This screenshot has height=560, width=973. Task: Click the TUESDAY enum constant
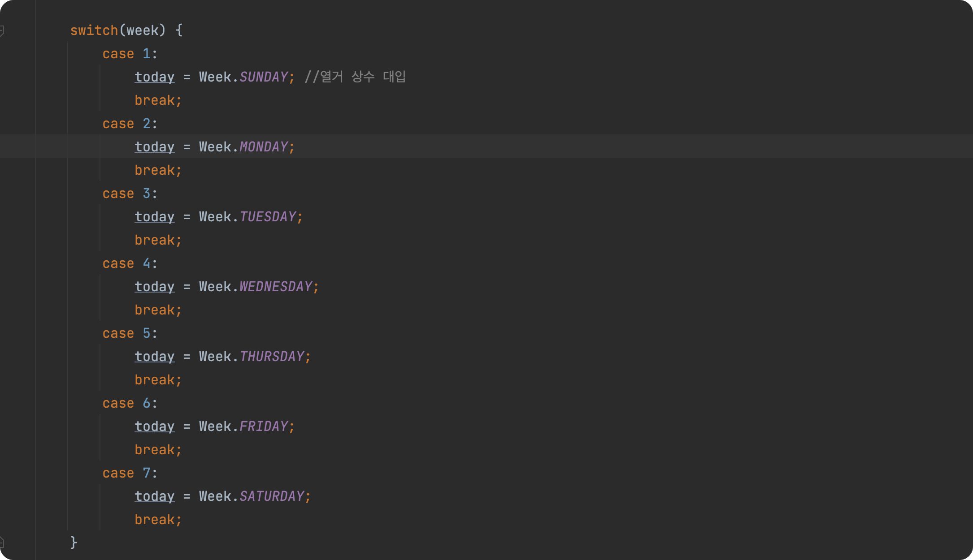point(268,217)
